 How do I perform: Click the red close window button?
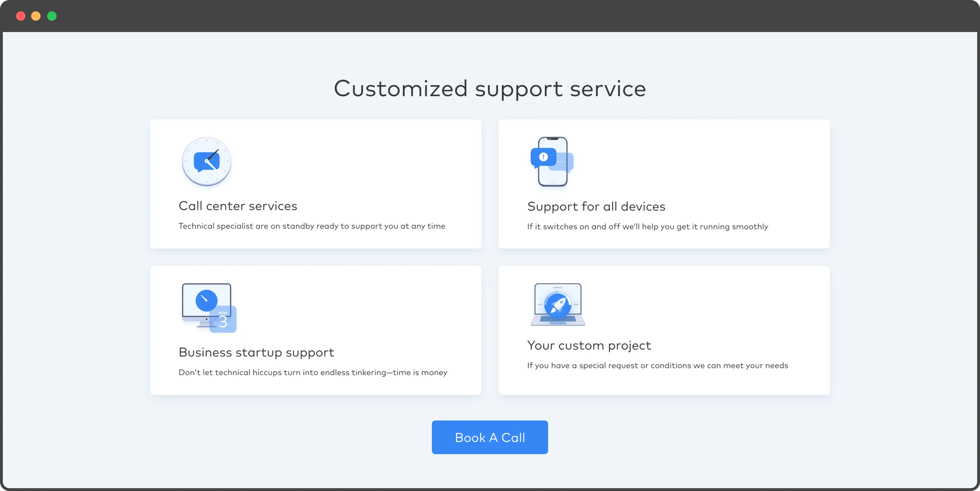pos(20,16)
